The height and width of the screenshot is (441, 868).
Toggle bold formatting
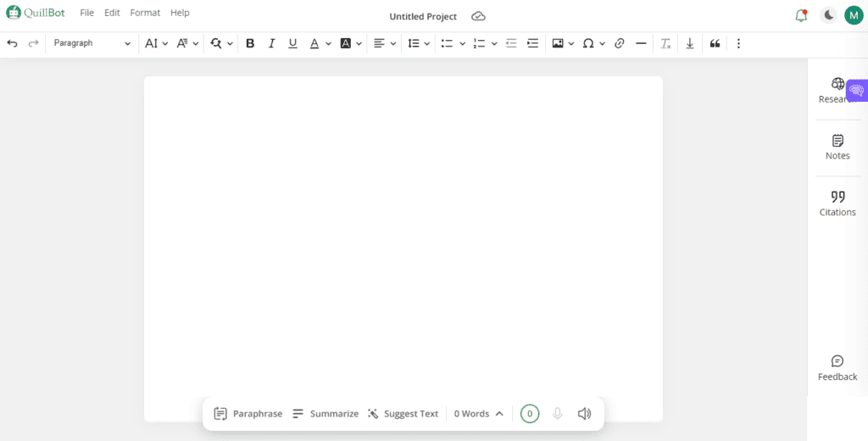click(250, 43)
